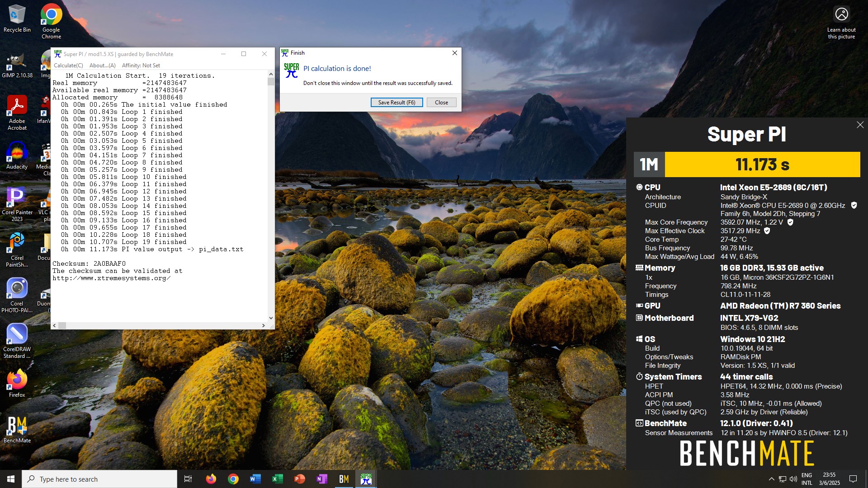This screenshot has height=488, width=868.
Task: Launch Google Chrome from the desktop
Action: pos(51,21)
